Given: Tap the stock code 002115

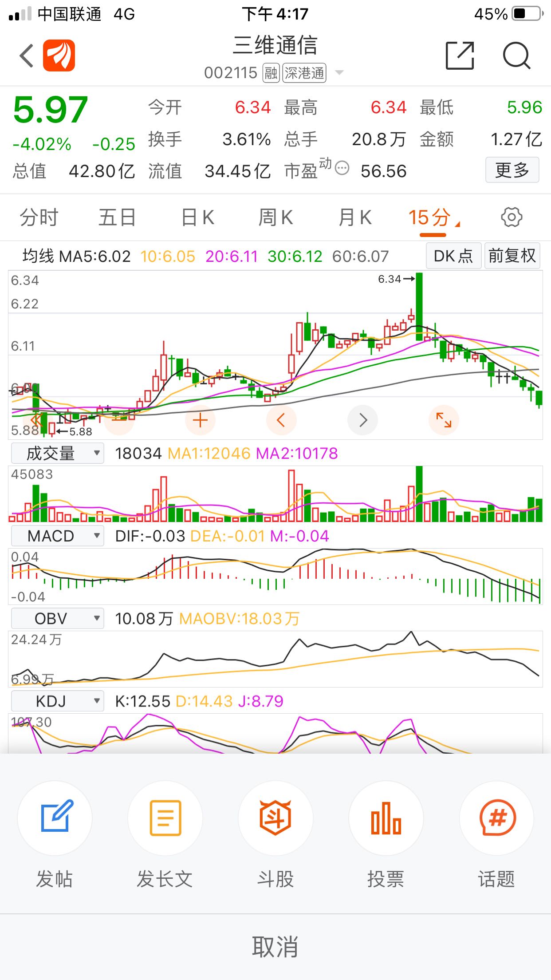Looking at the screenshot, I should 231,73.
